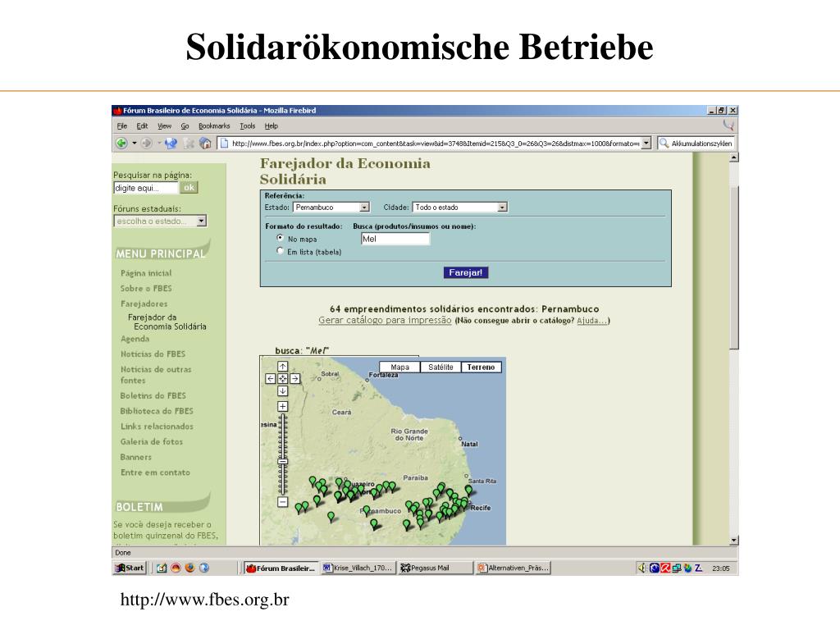Open the Farejadores menu link
The width and height of the screenshot is (840, 630).
click(144, 304)
